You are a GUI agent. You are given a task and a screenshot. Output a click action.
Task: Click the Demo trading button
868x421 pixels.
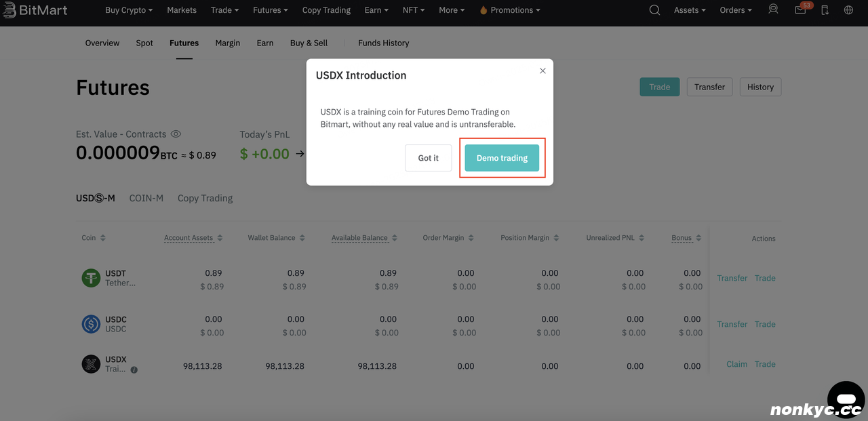coord(502,158)
